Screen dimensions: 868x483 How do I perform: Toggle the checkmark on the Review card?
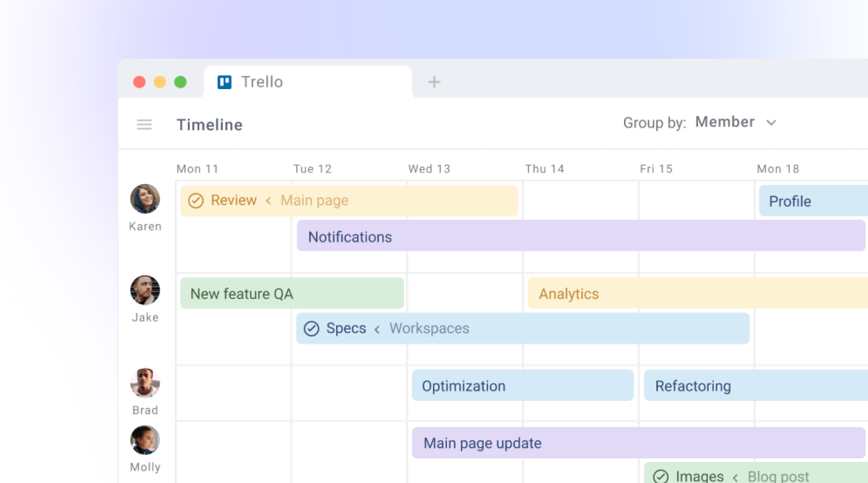tap(196, 200)
